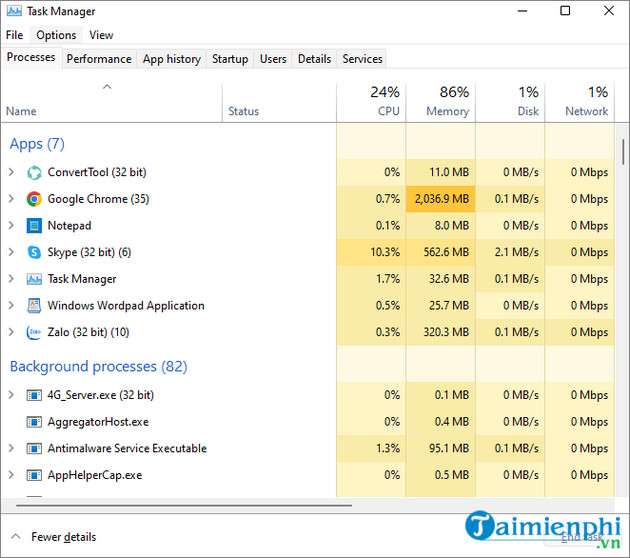Click Zalo's 0.3% CPU cell
Image resolution: width=630 pixels, height=558 pixels.
[371, 332]
